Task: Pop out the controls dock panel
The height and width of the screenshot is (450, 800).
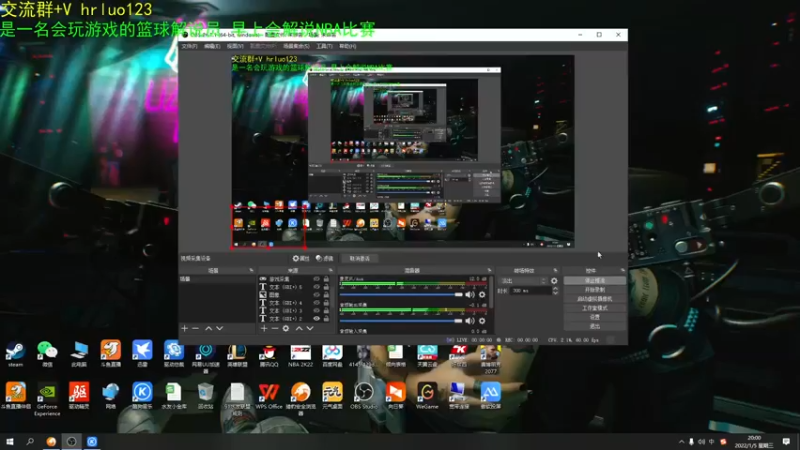Action: point(622,270)
